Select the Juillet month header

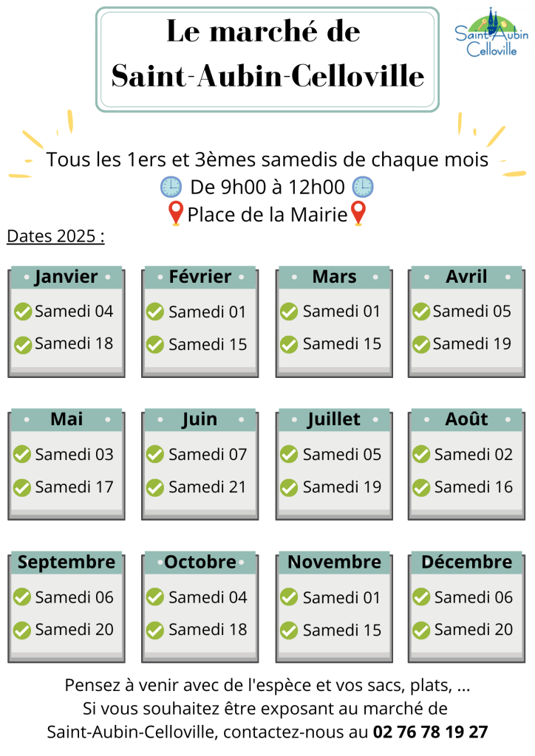pyautogui.click(x=334, y=419)
